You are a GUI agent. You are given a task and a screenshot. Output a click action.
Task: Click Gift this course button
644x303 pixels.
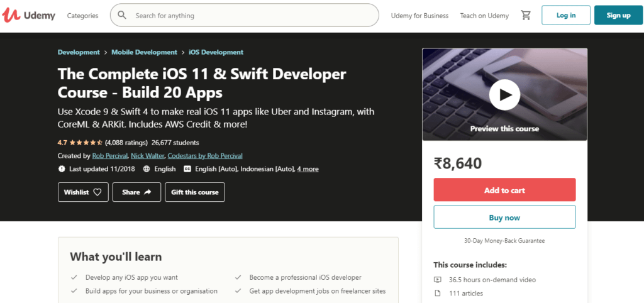195,192
